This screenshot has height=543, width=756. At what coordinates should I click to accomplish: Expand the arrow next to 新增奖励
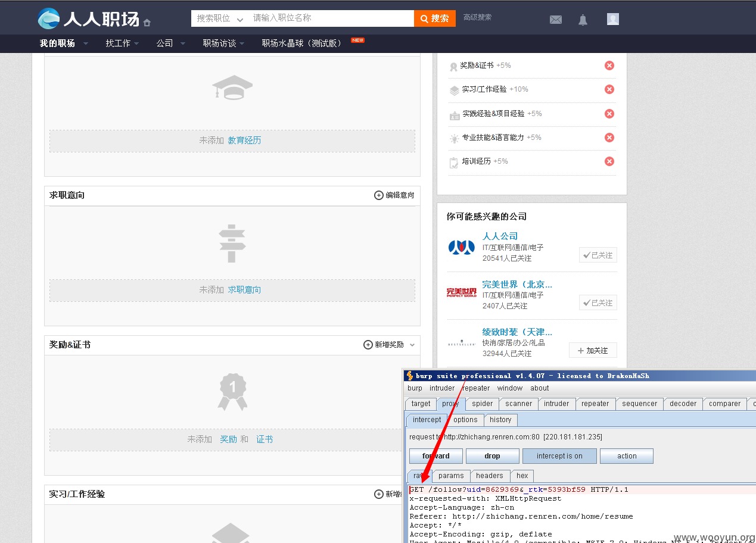tap(412, 345)
